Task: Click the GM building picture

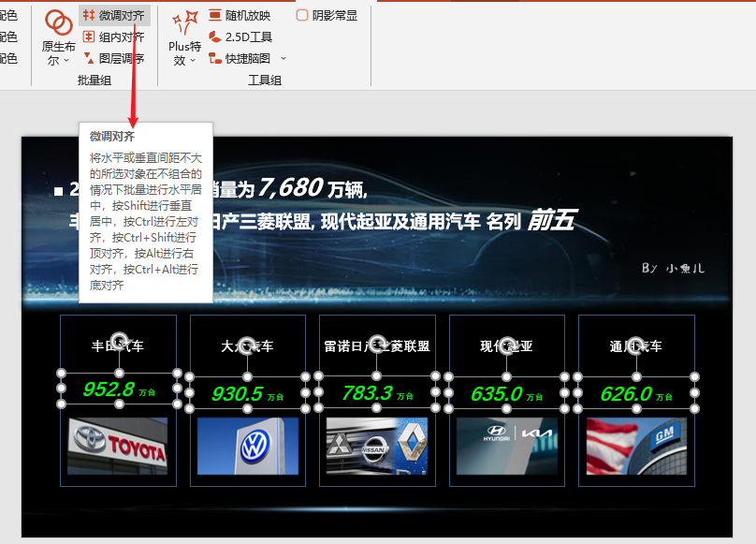Action: click(x=636, y=447)
